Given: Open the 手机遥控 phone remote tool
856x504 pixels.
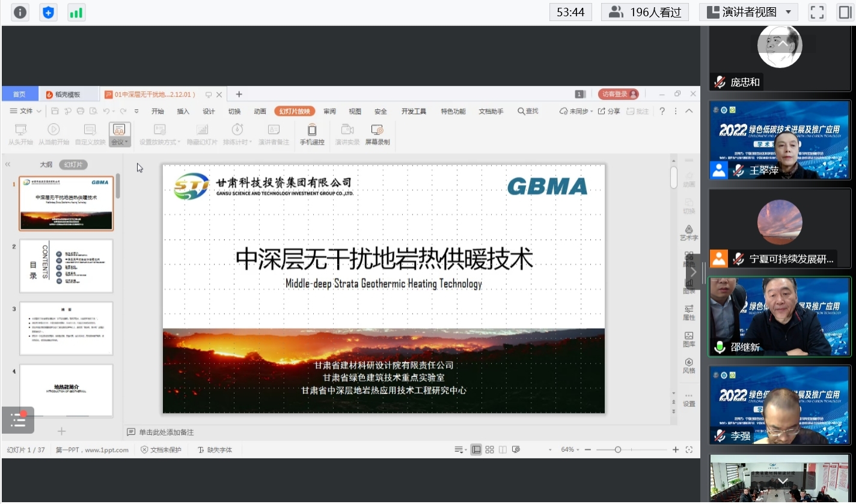Looking at the screenshot, I should point(312,133).
